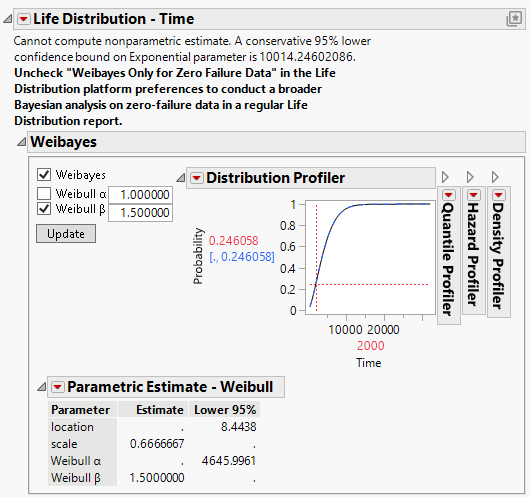Screen dimensions: 530x497
Task: Click the Hazard Profiler vertical title
Action: (473, 255)
